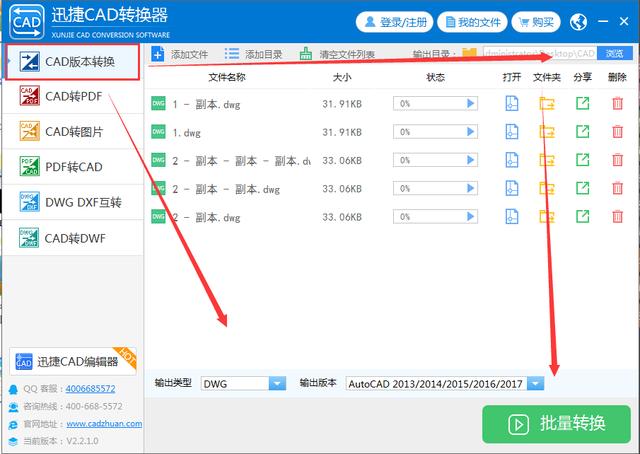Open file icon for 1 - 副本.dwg
The height and width of the screenshot is (454, 640).
tap(512, 104)
